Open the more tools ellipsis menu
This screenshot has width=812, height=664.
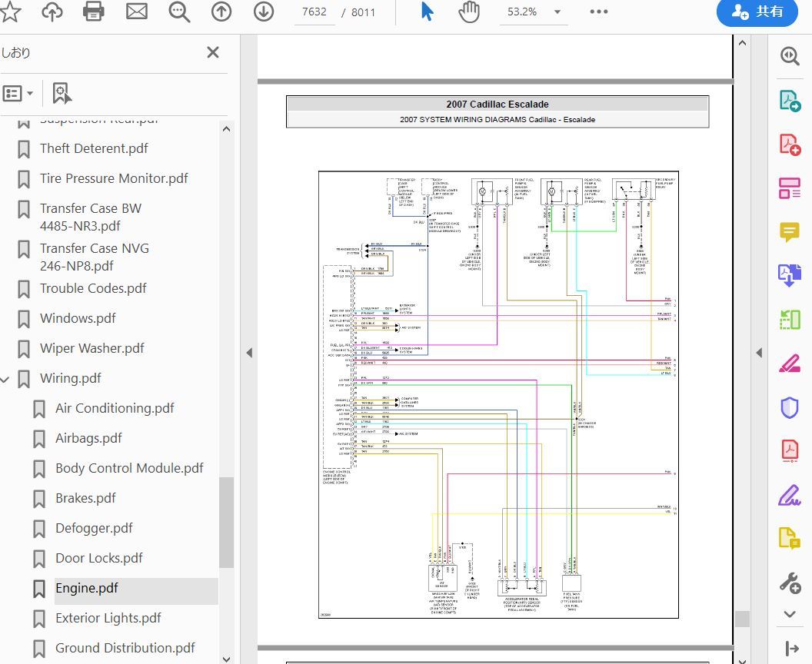[x=599, y=12]
